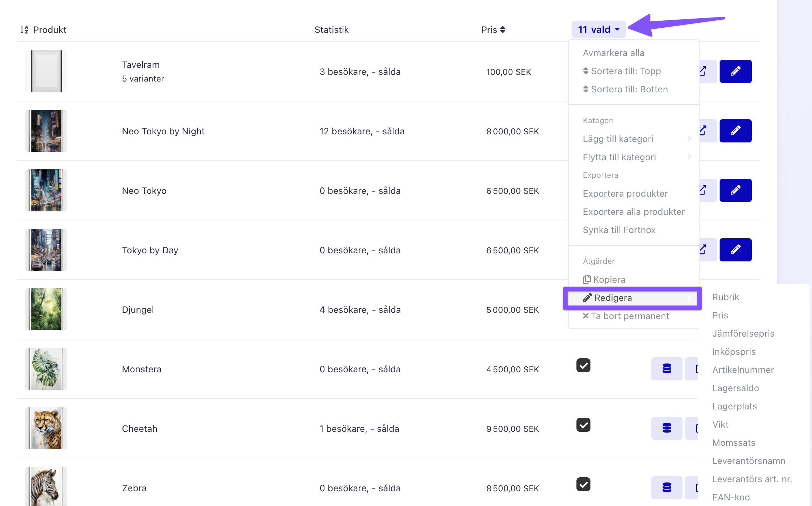Click the stock database icon for Cheetah
The width and height of the screenshot is (812, 506).
tap(667, 428)
